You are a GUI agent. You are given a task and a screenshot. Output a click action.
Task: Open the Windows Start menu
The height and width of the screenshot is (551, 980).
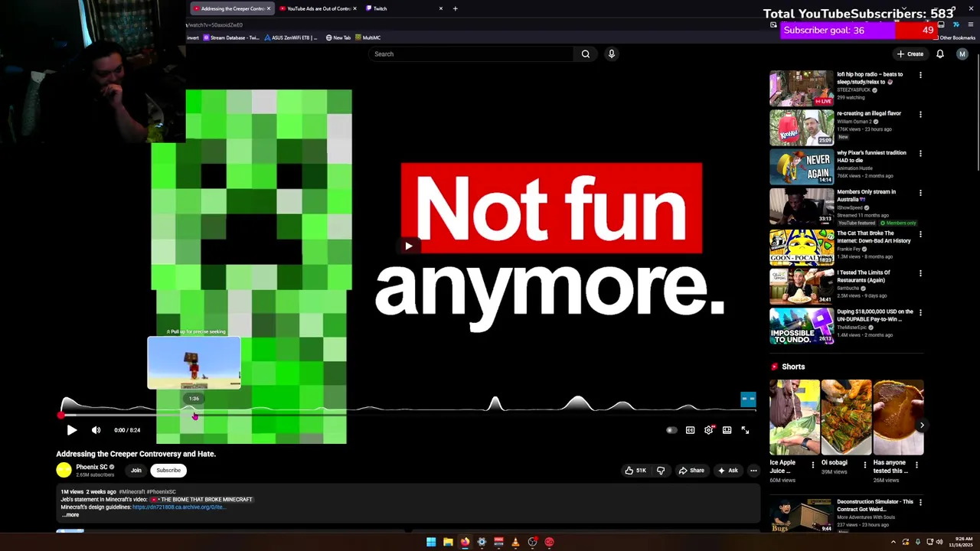(x=431, y=542)
